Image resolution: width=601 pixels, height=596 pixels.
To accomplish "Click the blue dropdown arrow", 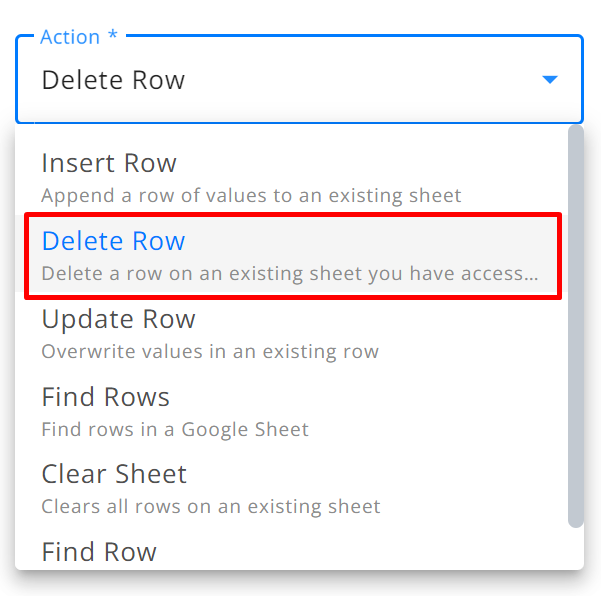I will tap(550, 79).
